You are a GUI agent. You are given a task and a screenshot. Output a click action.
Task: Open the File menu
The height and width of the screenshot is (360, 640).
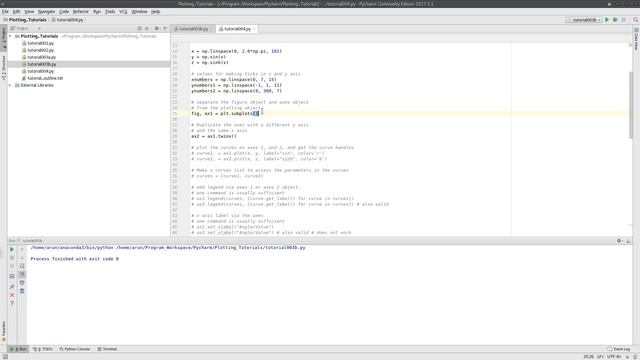tap(5, 12)
